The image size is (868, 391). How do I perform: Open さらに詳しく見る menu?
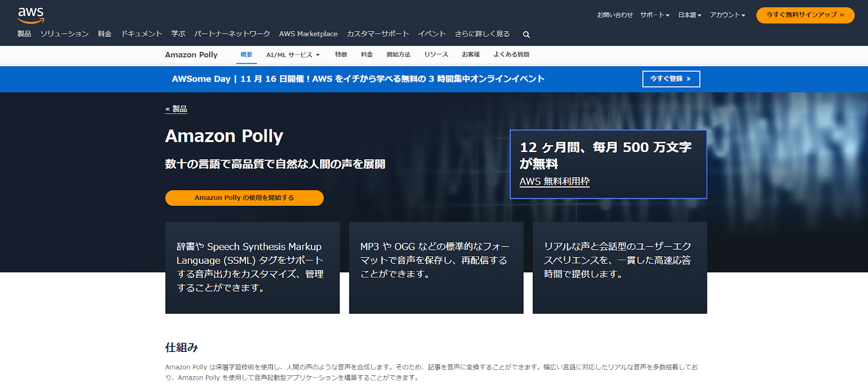coord(482,34)
